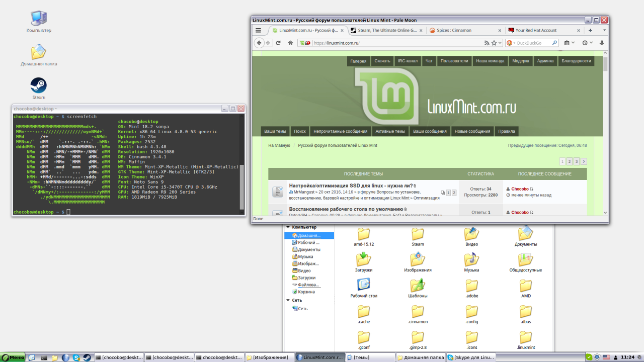Open the Домашняя папка desktop icon
Viewport: 644px width, 362px height.
pyautogui.click(x=39, y=52)
